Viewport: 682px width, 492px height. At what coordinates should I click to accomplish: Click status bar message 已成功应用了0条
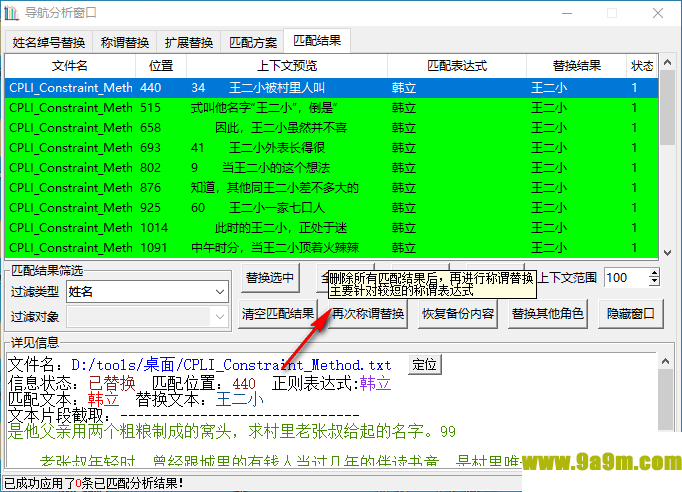[94, 483]
